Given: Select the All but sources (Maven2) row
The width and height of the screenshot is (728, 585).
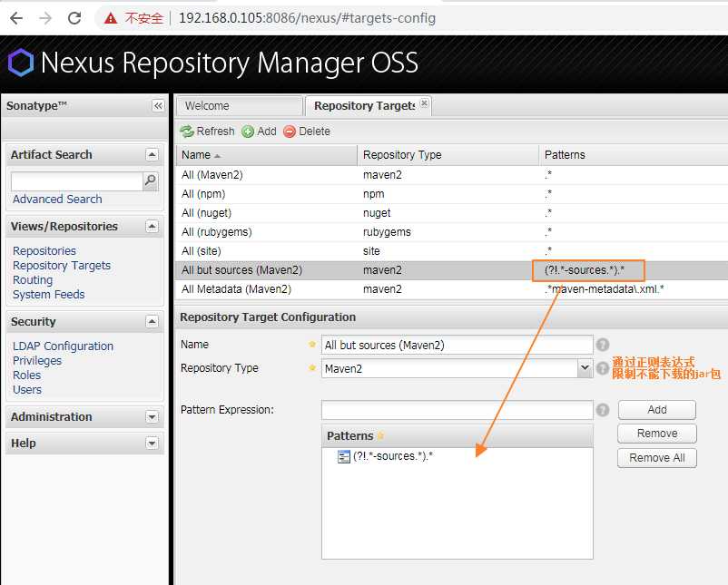Looking at the screenshot, I should coord(452,270).
